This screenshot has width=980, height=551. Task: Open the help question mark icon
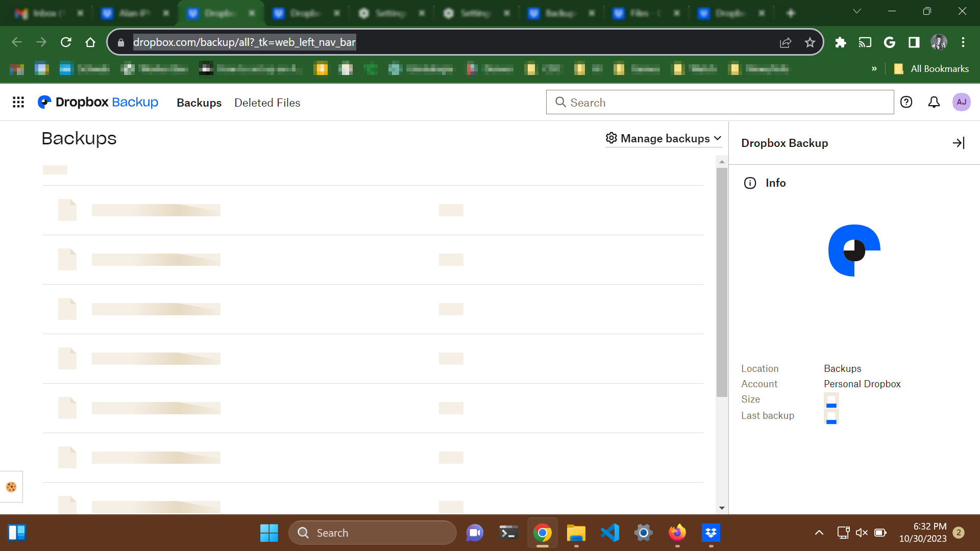pos(906,102)
